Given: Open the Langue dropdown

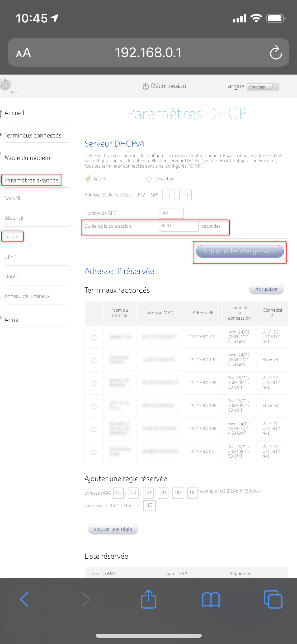Looking at the screenshot, I should (263, 87).
